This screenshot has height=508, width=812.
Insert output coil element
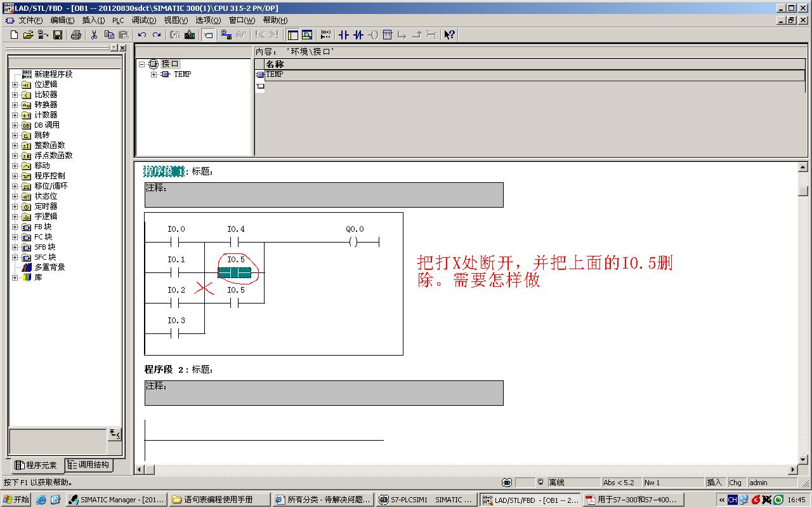pyautogui.click(x=373, y=35)
